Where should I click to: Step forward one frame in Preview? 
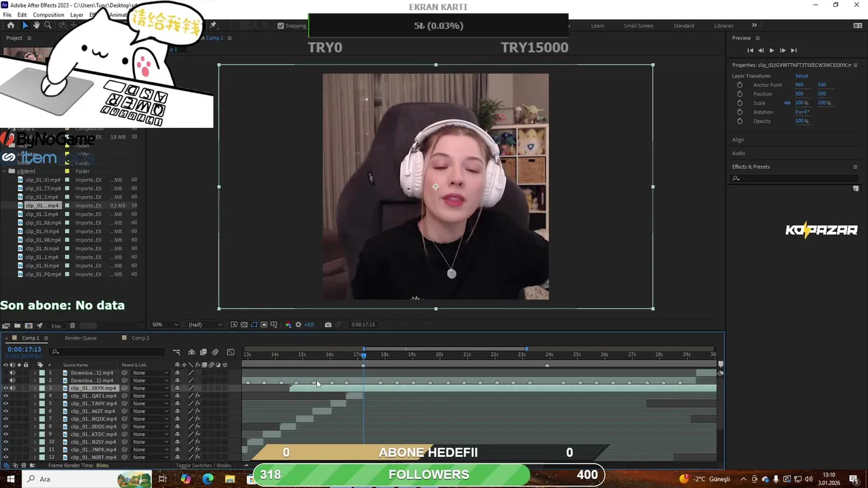783,50
